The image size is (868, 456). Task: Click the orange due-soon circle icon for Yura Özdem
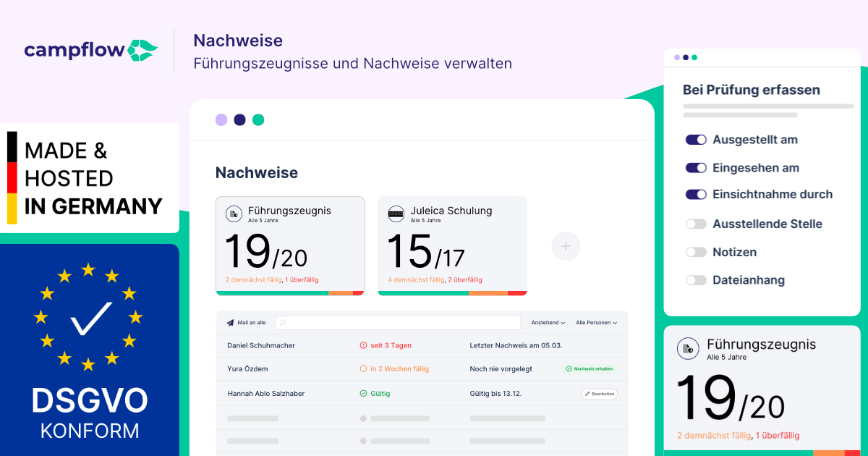363,369
